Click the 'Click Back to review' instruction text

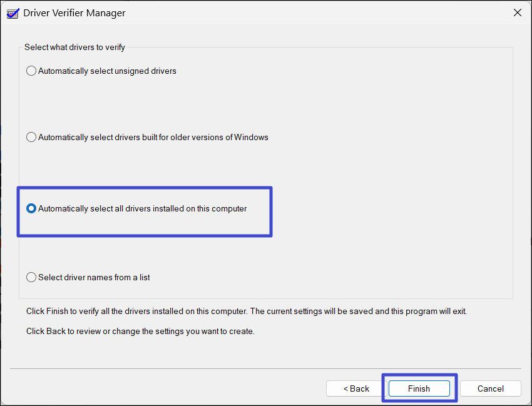[x=140, y=331]
